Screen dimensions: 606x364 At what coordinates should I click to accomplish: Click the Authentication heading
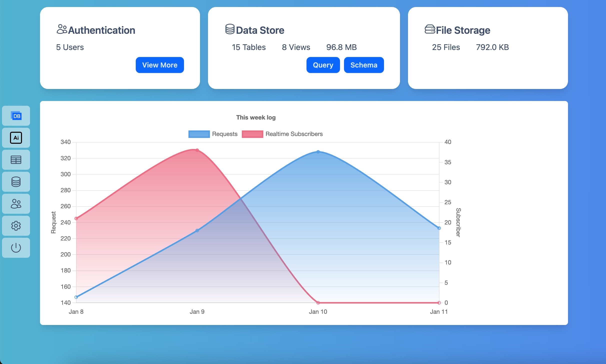click(x=101, y=30)
